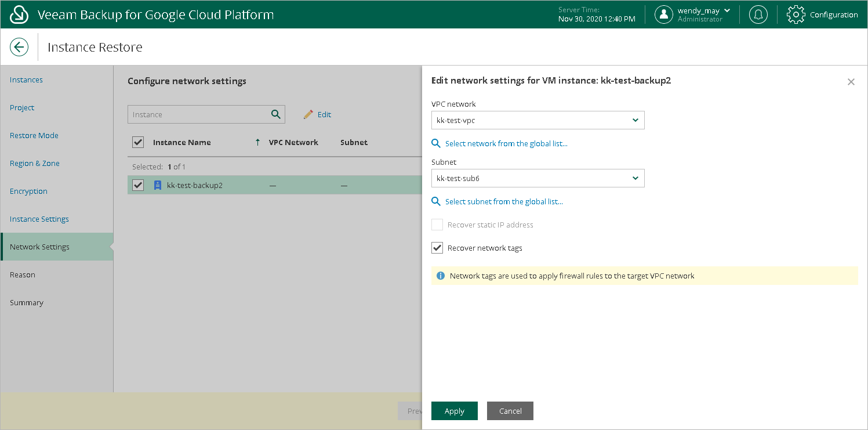Click the Recover network tags label
This screenshot has height=430, width=868.
[485, 248]
